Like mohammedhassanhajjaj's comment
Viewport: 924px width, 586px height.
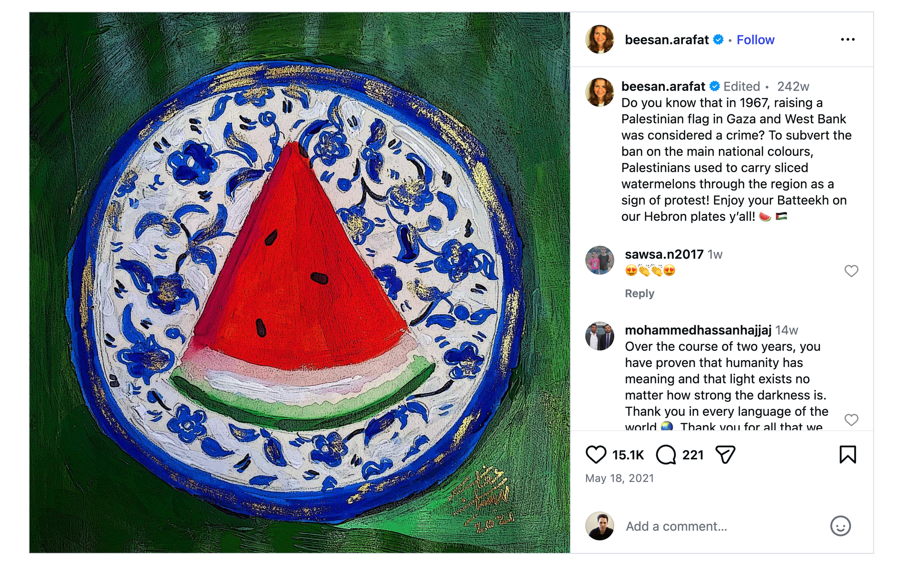click(x=851, y=420)
